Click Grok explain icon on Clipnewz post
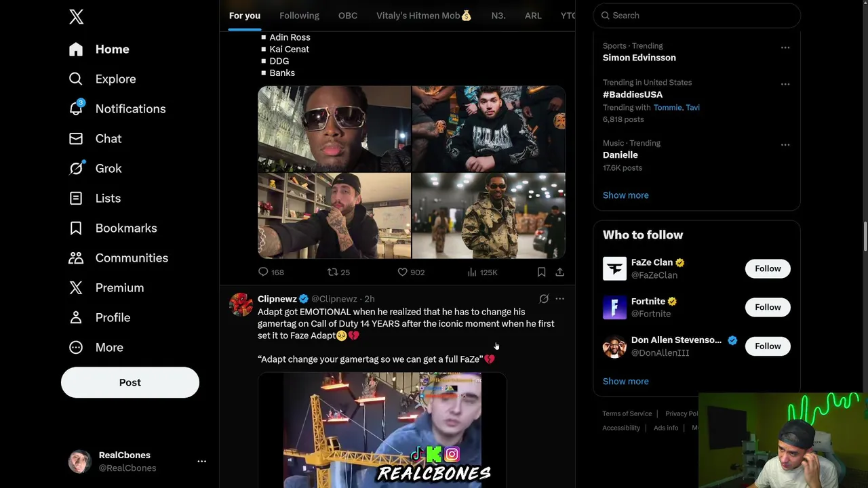The image size is (868, 488). click(x=544, y=298)
